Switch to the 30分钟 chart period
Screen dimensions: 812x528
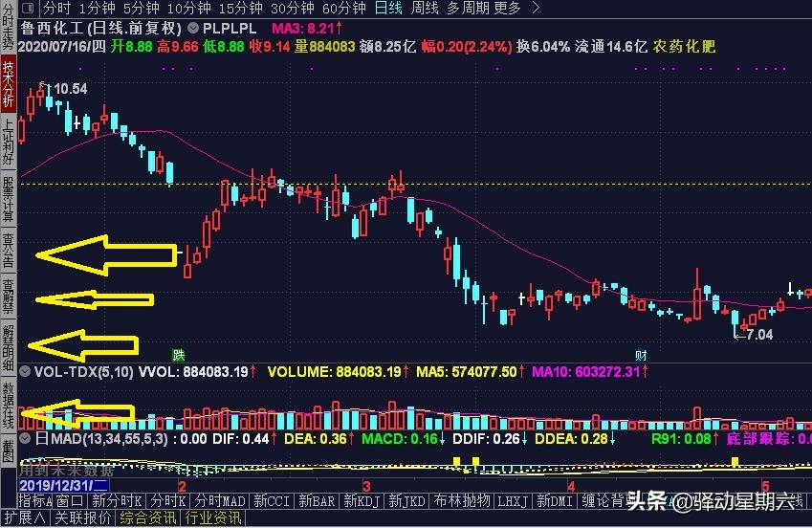[x=293, y=8]
